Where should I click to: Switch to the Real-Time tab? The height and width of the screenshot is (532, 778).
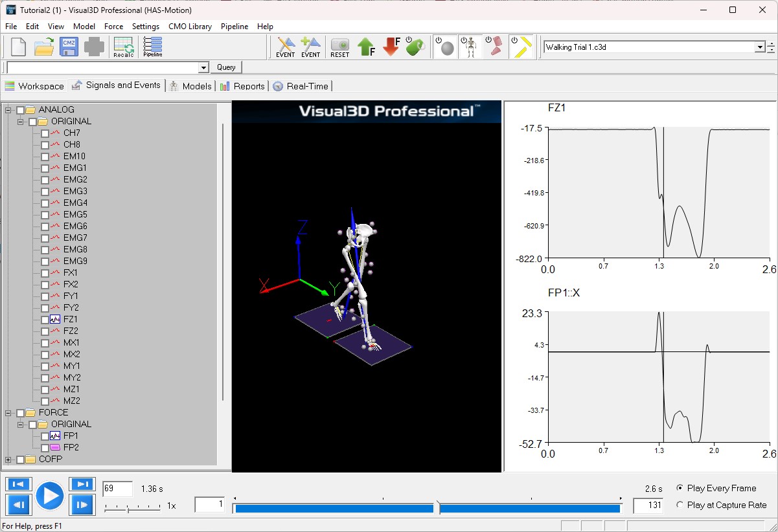tap(301, 86)
